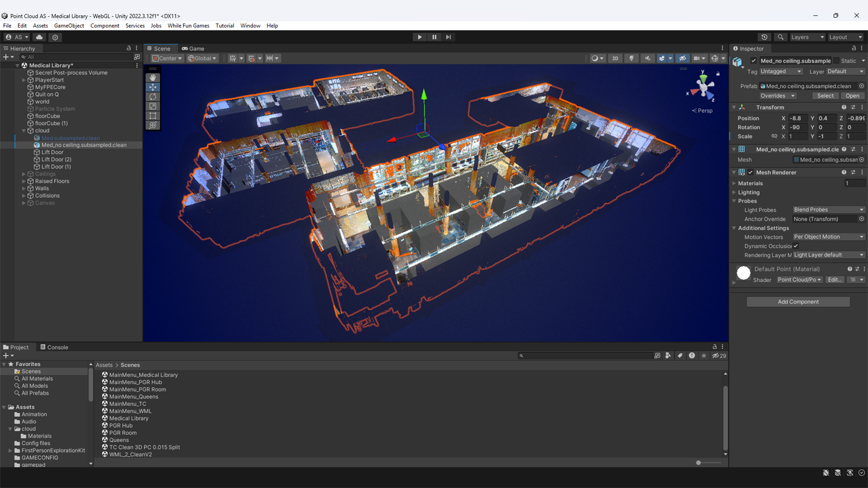Click the Position X input field
This screenshot has height=488, width=868.
tap(797, 118)
